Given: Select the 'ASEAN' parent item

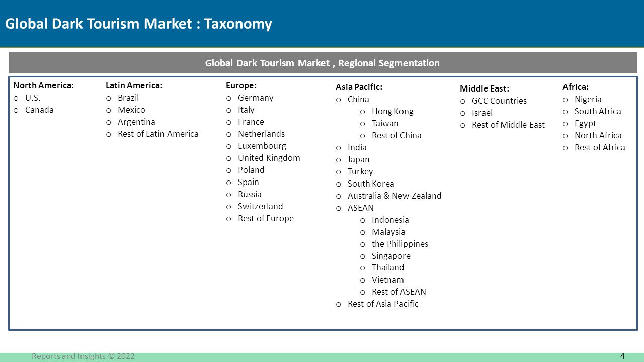Looking at the screenshot, I should point(361,208).
